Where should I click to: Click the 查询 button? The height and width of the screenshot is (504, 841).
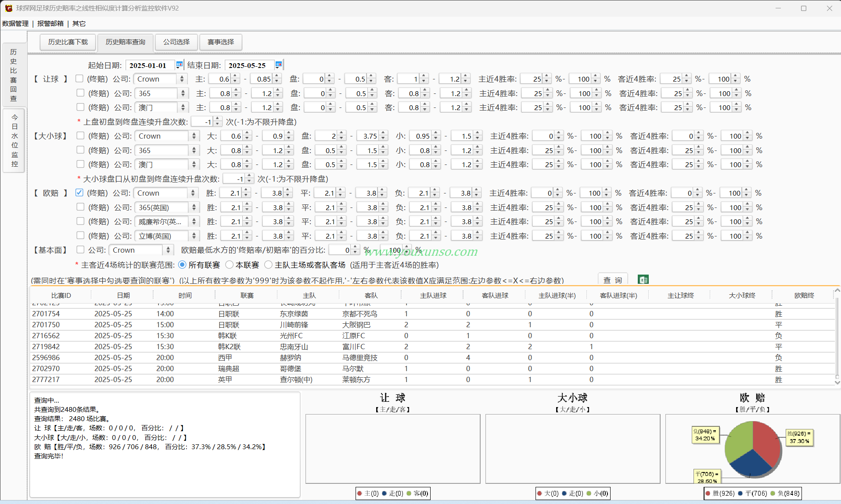coord(613,280)
